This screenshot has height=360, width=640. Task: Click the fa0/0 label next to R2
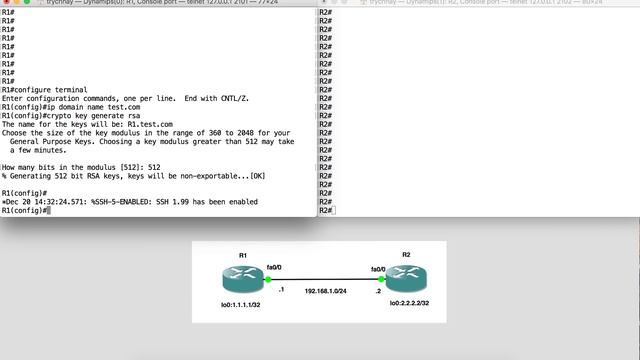point(378,269)
